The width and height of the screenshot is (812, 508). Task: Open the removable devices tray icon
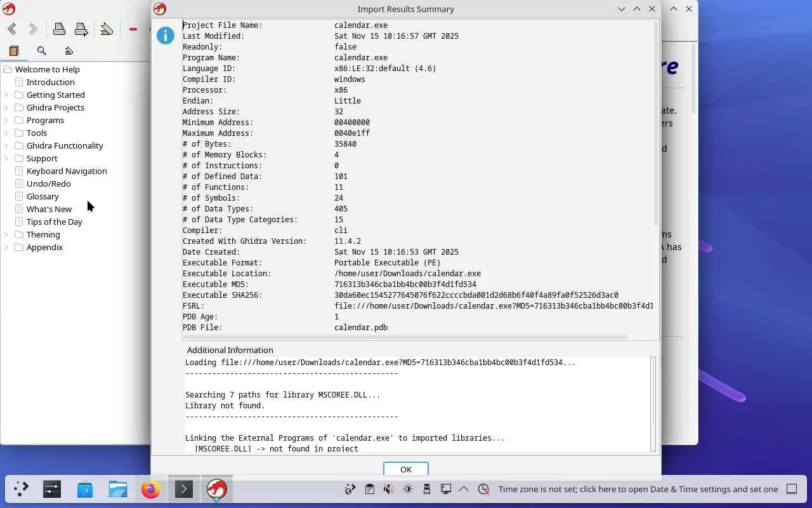[x=426, y=489]
